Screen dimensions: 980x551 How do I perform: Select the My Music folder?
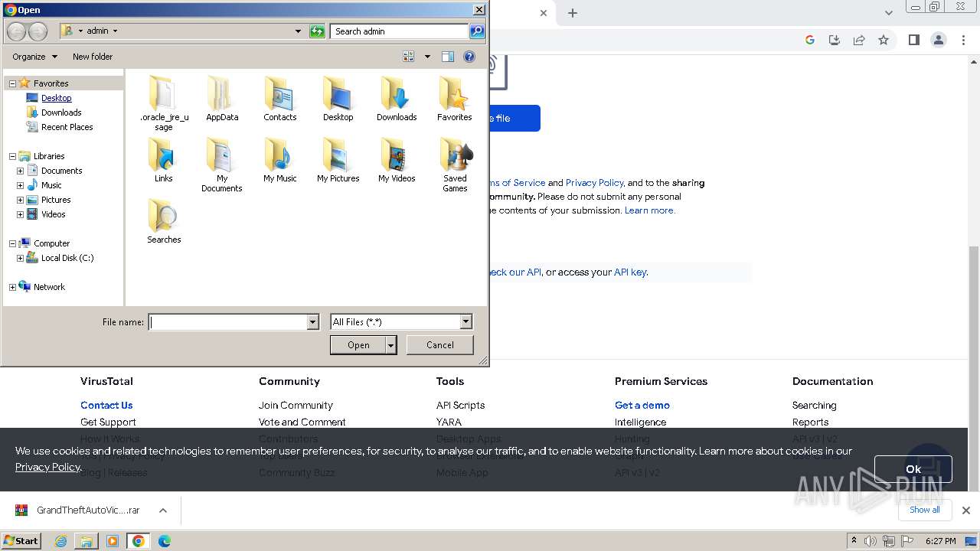[280, 159]
